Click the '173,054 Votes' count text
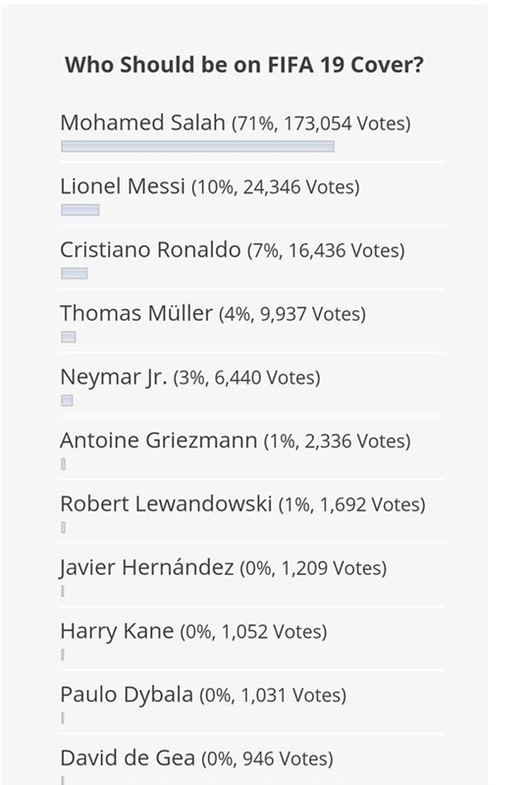Screen dimensions: 532x785 tap(346, 124)
